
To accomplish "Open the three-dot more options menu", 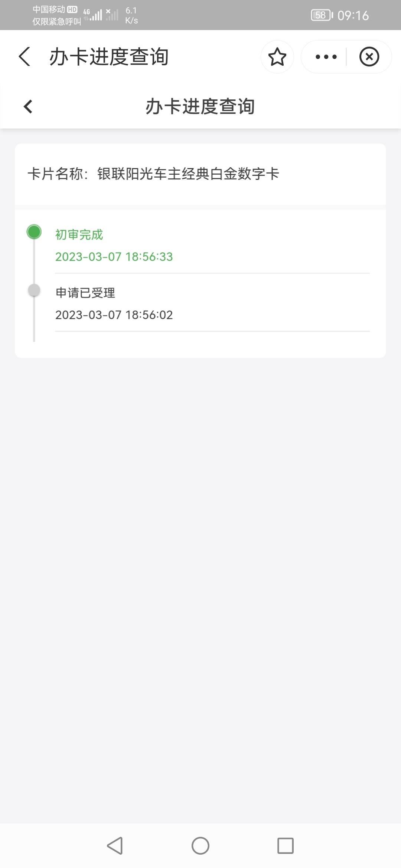I will click(326, 57).
